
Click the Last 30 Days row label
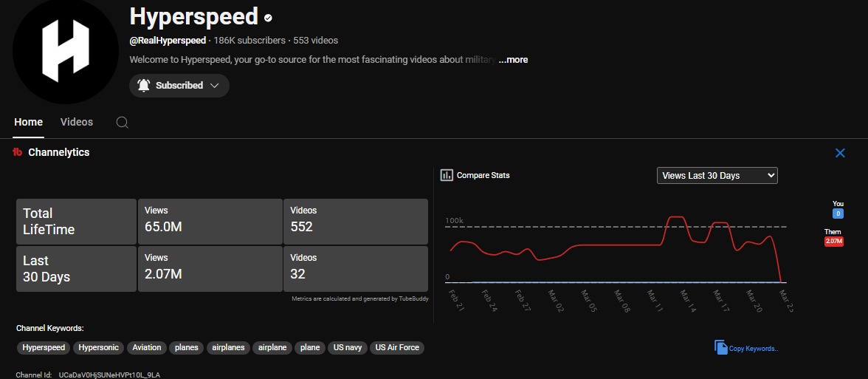[77, 269]
